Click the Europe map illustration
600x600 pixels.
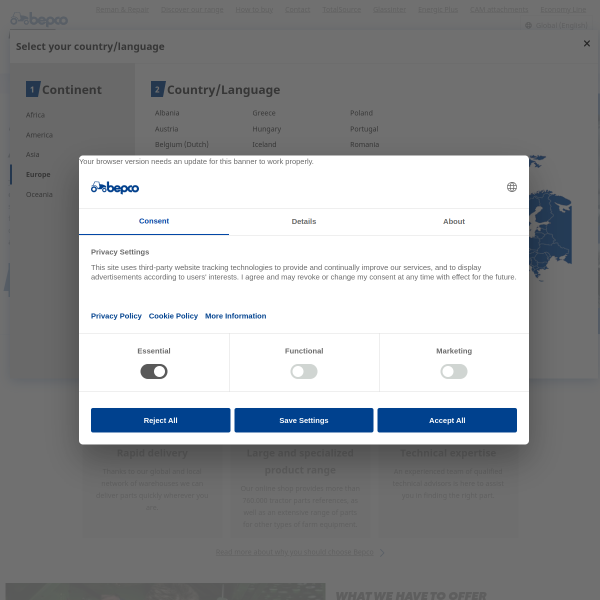click(x=550, y=218)
